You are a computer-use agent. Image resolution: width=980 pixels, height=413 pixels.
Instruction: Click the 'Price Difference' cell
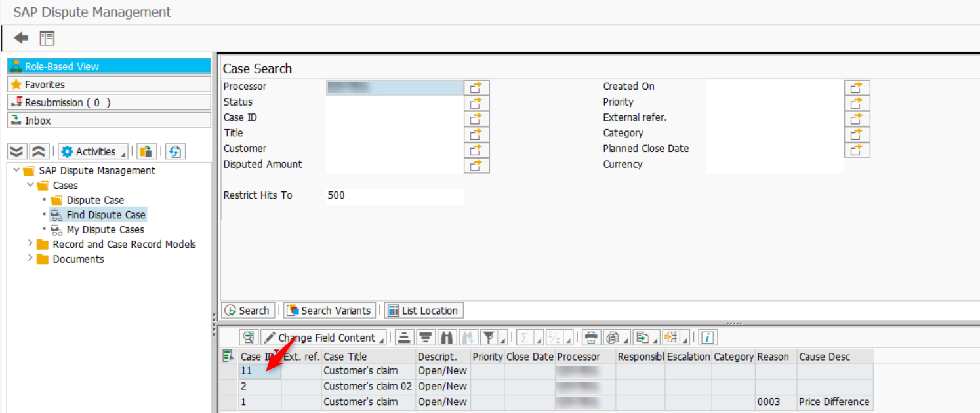click(834, 402)
